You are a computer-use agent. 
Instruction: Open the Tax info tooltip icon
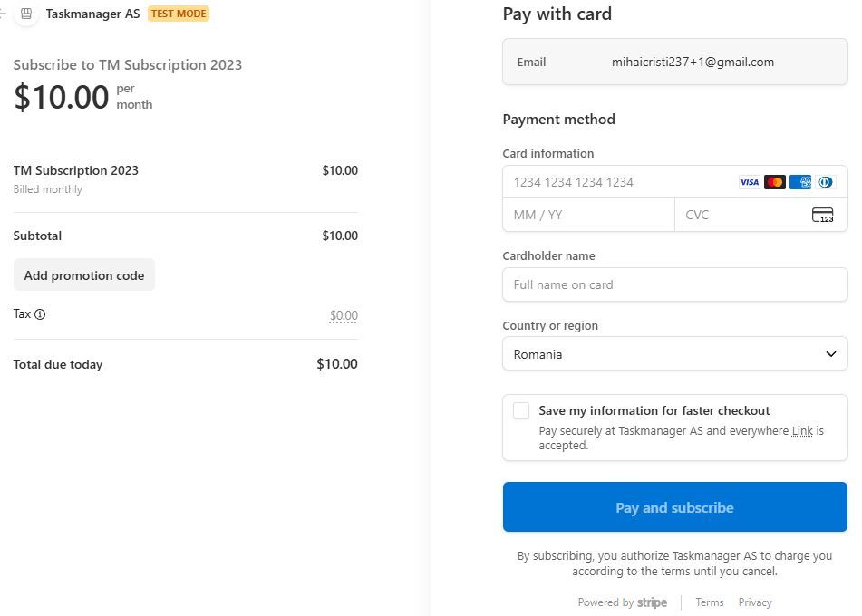tap(38, 314)
